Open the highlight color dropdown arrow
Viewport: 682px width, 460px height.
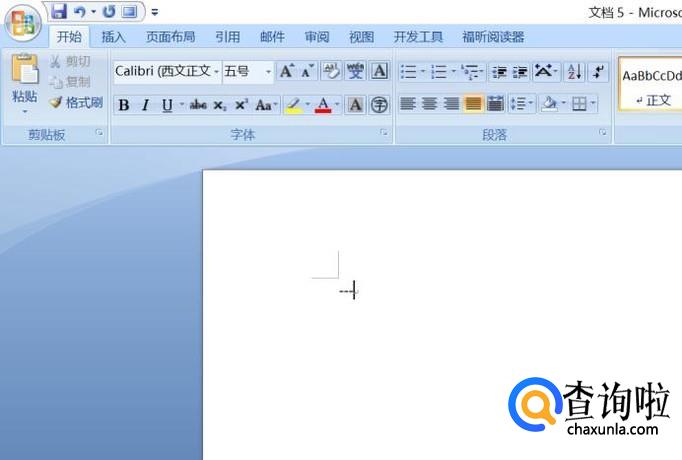308,104
